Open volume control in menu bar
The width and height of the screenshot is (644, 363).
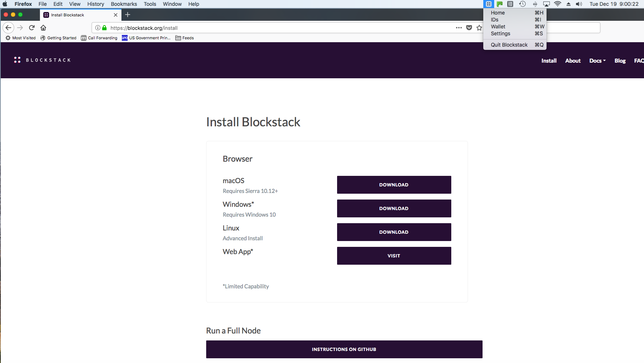click(579, 4)
